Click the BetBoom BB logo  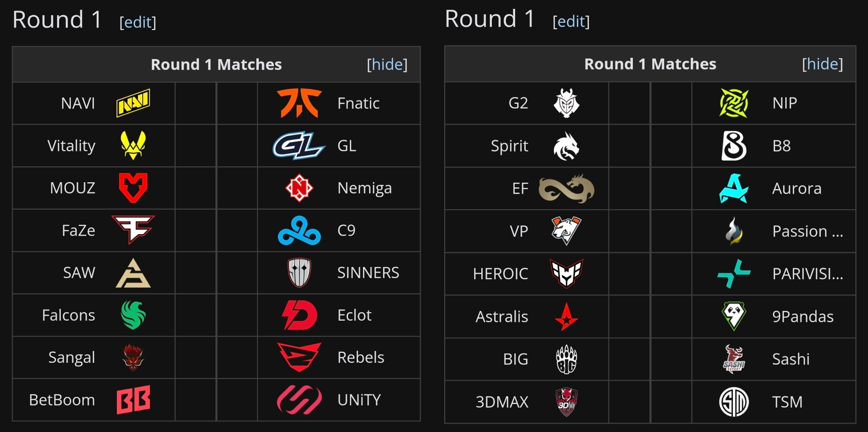pyautogui.click(x=133, y=400)
